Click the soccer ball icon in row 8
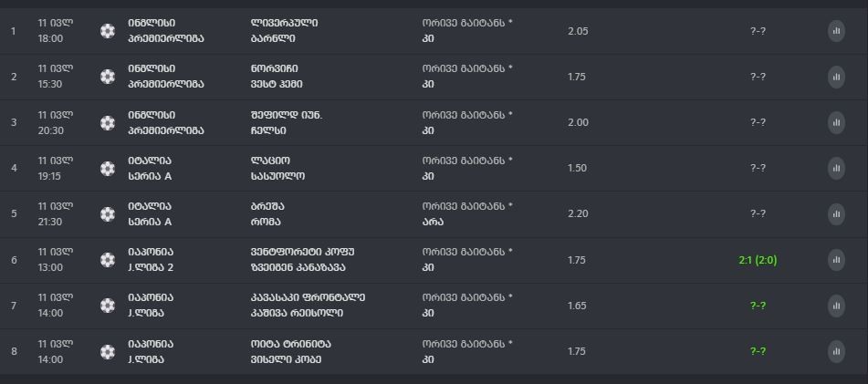The width and height of the screenshot is (868, 384). [108, 351]
